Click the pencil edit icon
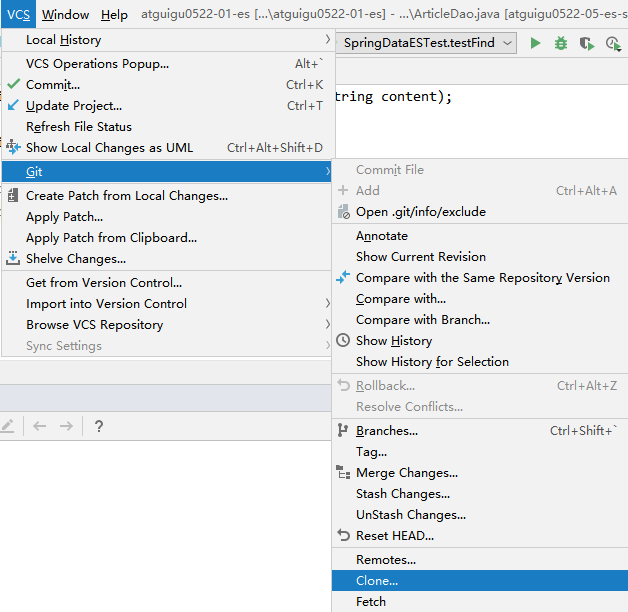628x612 pixels. [x=8, y=426]
